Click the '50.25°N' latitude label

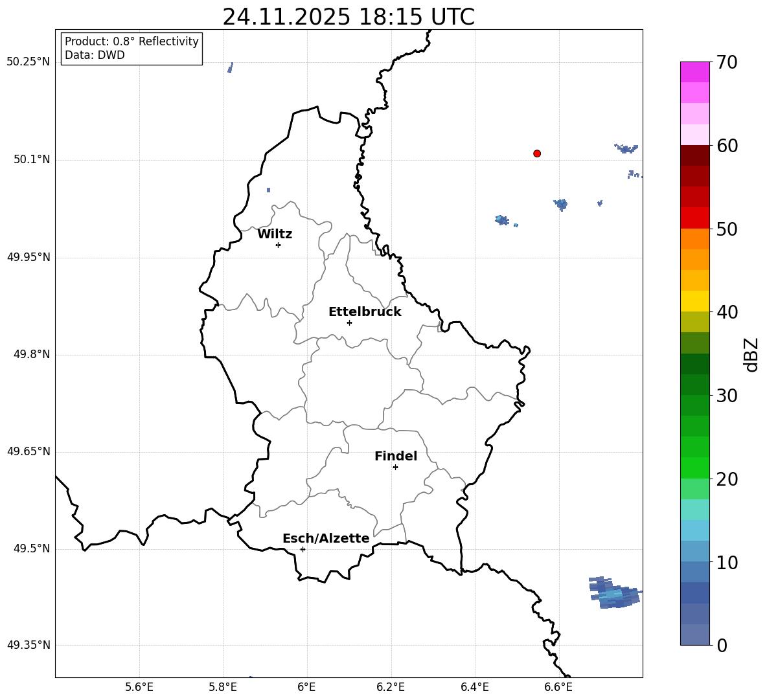[x=29, y=62]
